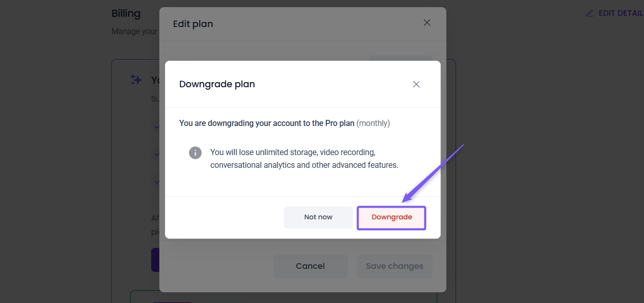Click the third feature bullet icon in plan card

155,181
